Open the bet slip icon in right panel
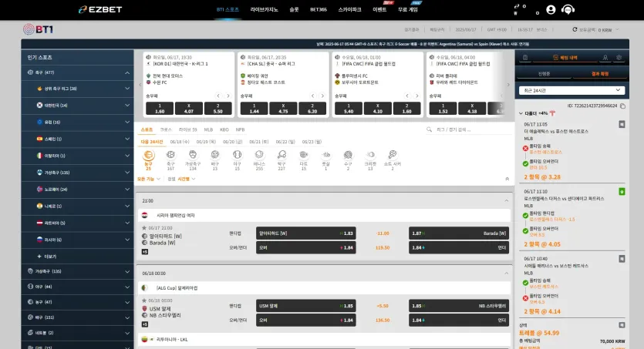644x349 pixels. point(525,58)
